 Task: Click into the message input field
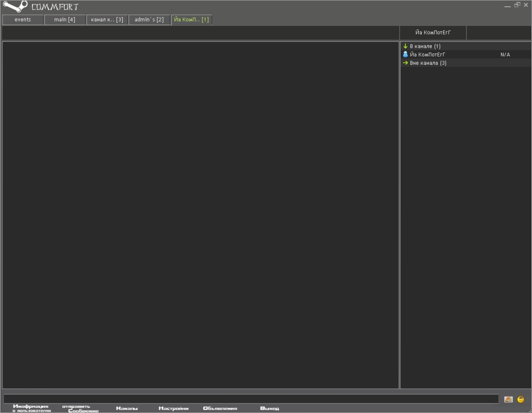click(x=249, y=399)
